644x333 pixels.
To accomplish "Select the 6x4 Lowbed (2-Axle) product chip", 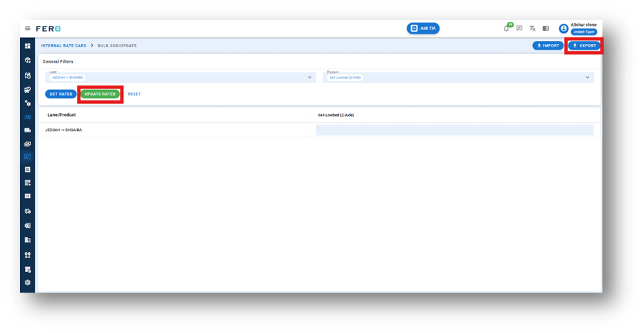I will [x=345, y=77].
